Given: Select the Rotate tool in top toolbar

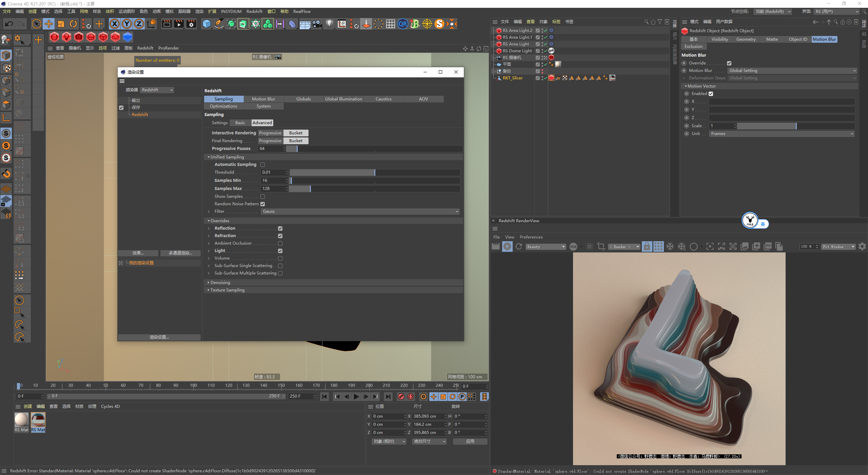Looking at the screenshot, I should click(73, 24).
